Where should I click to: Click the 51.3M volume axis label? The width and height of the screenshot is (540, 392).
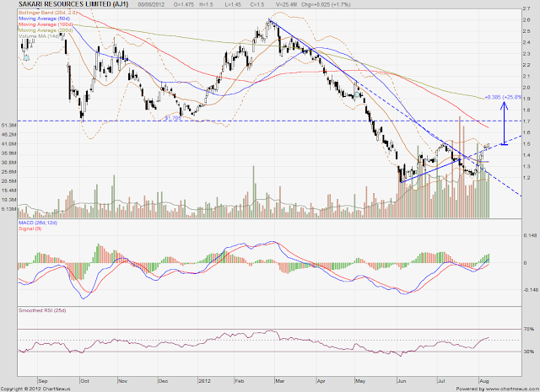9,125
